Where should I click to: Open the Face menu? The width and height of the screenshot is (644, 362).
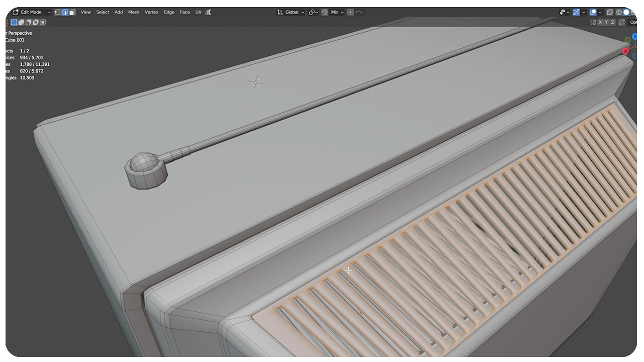click(x=185, y=12)
